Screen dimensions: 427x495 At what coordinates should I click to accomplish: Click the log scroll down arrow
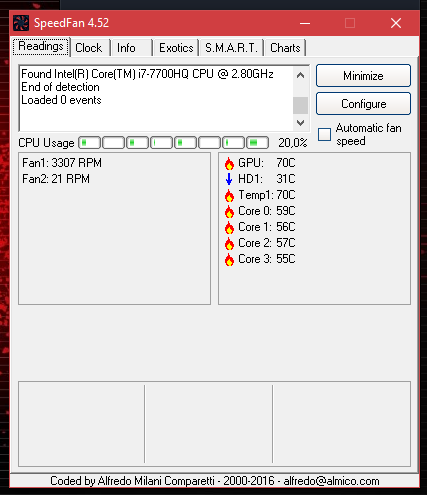(x=300, y=123)
